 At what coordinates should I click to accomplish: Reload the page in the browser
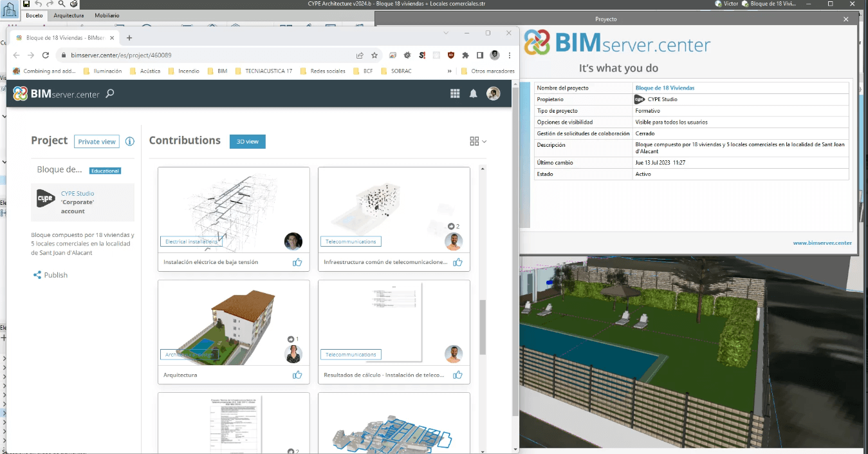click(46, 55)
